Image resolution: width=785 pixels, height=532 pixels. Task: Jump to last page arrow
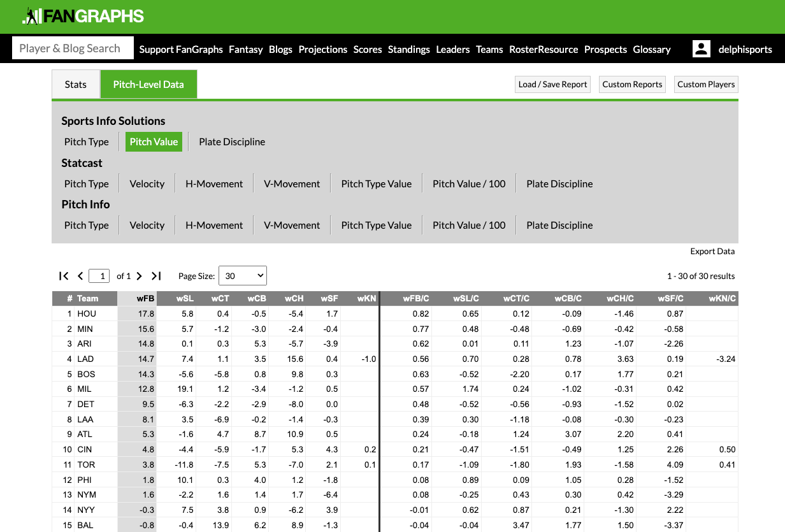(156, 276)
